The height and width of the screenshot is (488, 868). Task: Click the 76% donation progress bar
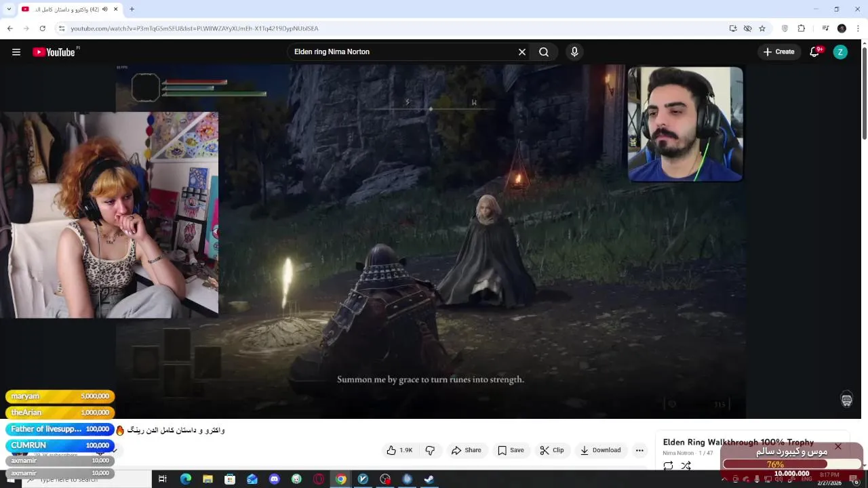[792, 464]
